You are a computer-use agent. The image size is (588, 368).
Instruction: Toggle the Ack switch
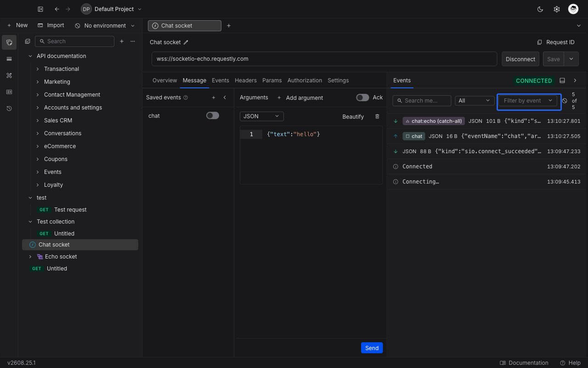tap(362, 98)
